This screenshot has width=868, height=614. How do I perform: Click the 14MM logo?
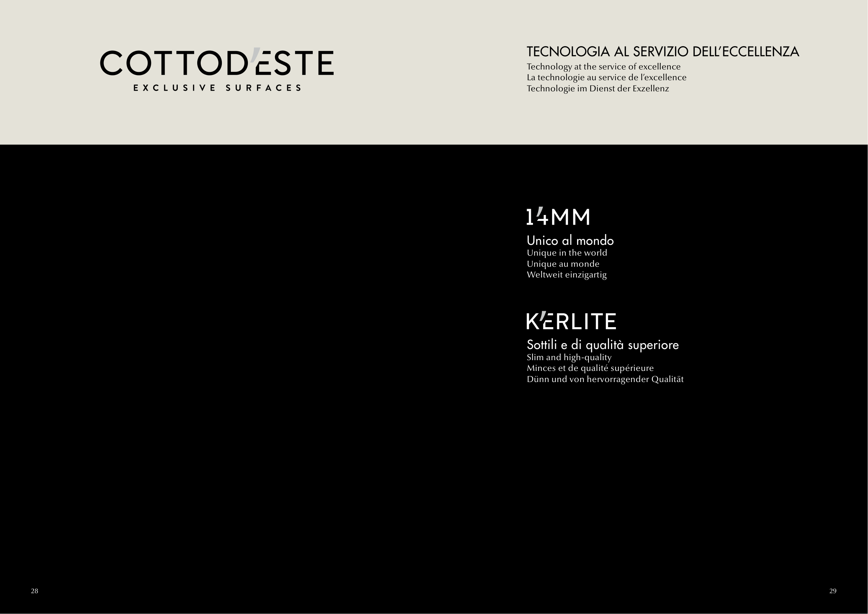558,217
